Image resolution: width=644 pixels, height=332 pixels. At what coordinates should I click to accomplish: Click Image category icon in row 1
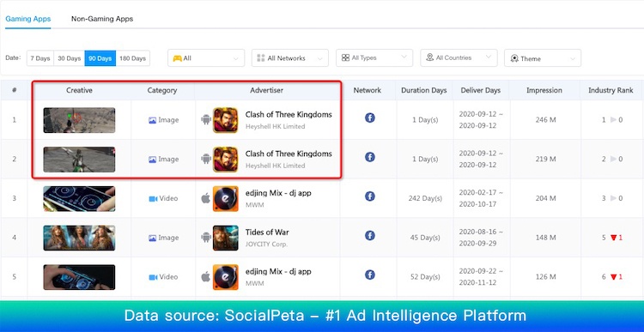[152, 120]
